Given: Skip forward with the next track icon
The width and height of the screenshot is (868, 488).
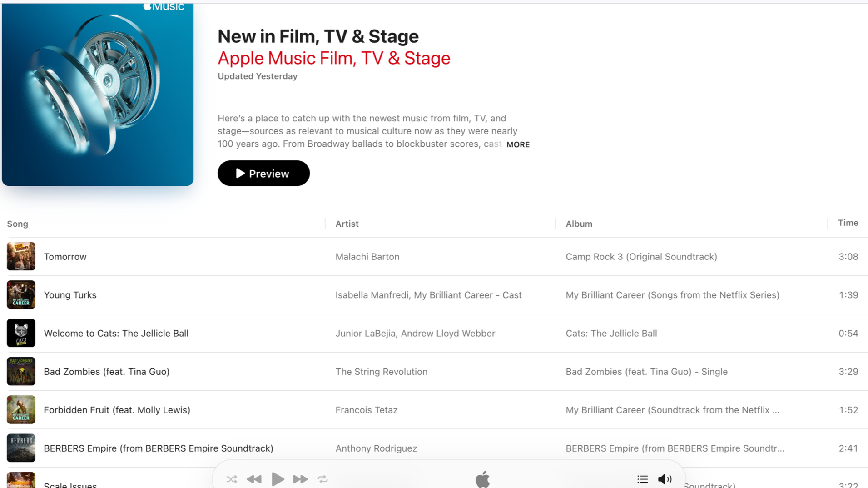Looking at the screenshot, I should (300, 479).
